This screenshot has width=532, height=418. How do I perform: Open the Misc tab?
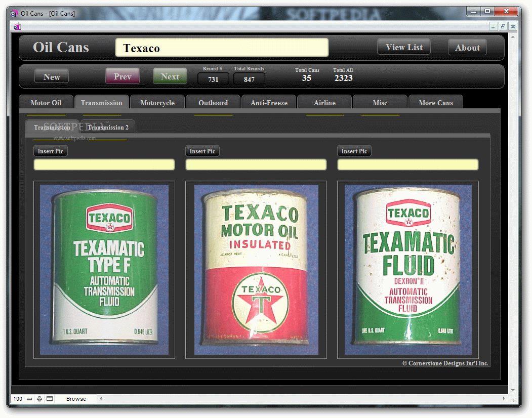pos(380,102)
